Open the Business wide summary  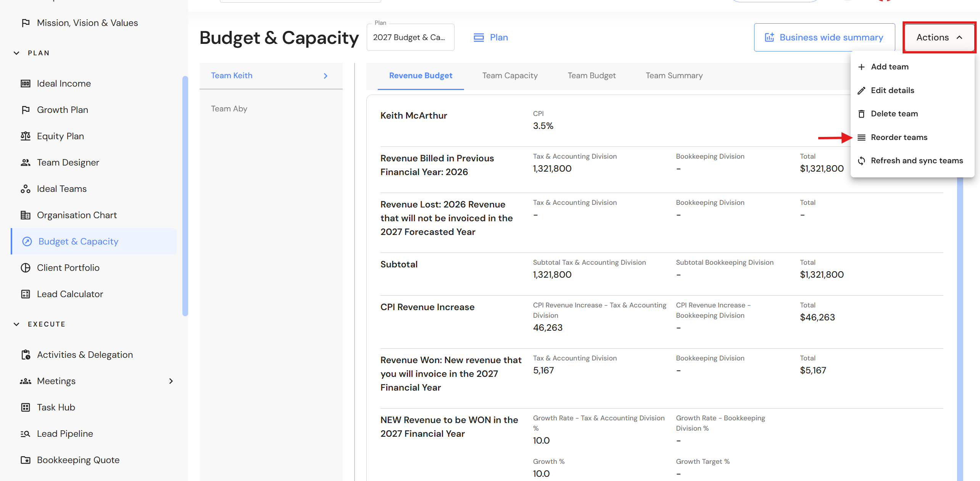point(824,37)
